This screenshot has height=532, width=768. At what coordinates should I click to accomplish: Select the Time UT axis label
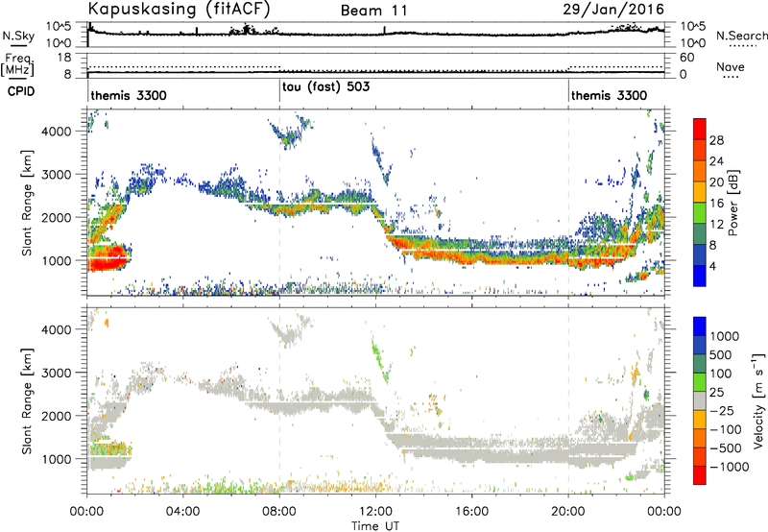point(375,526)
